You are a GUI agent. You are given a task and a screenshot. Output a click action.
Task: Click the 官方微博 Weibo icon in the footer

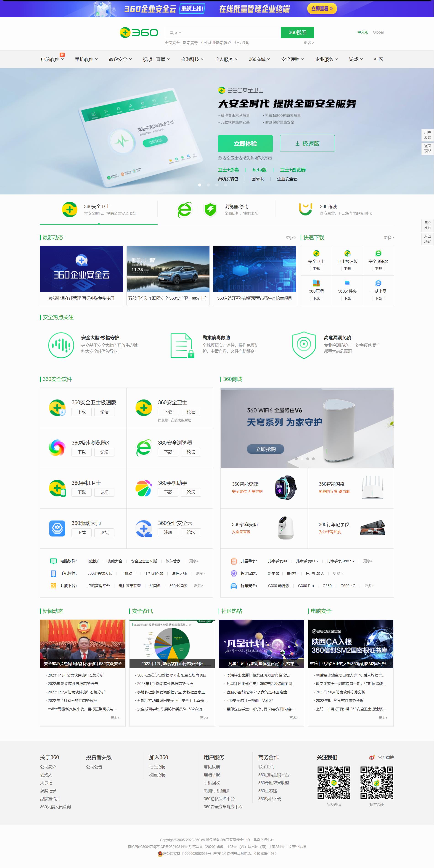coord(372,757)
